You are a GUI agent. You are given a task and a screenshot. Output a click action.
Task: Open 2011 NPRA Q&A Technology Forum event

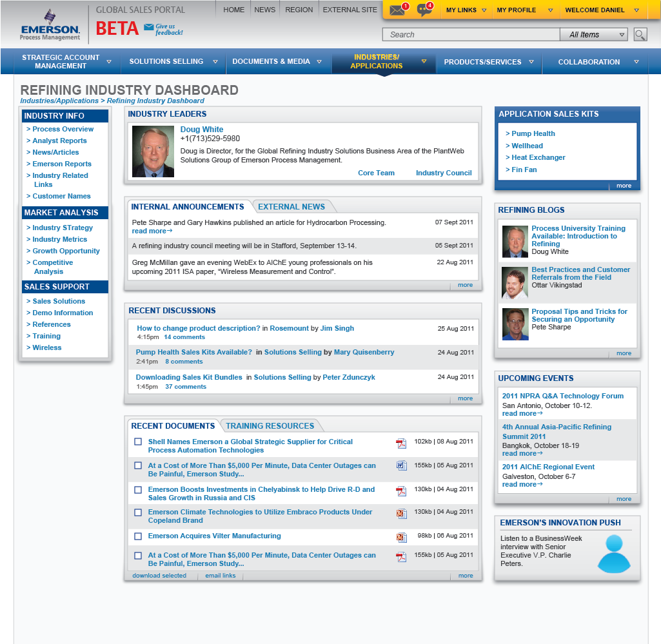point(563,396)
